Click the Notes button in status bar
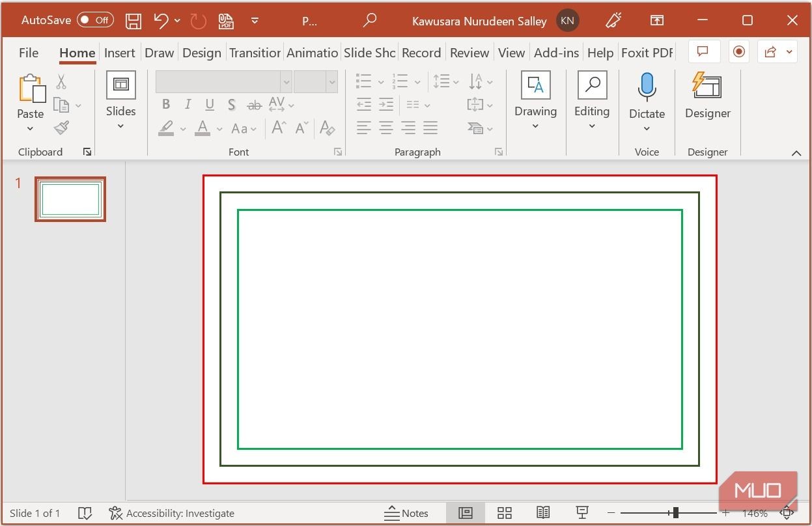812x526 pixels. click(x=406, y=513)
